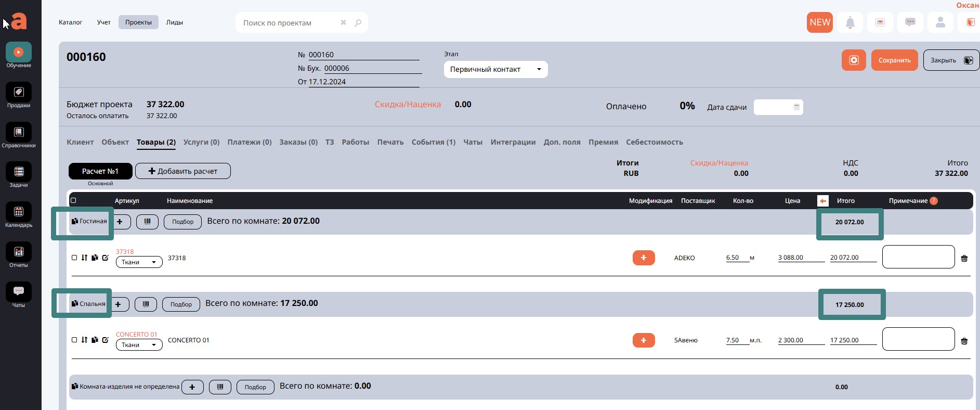Tick the checkbox for CONCERTO 01 row
The height and width of the screenshot is (410, 980).
74,340
